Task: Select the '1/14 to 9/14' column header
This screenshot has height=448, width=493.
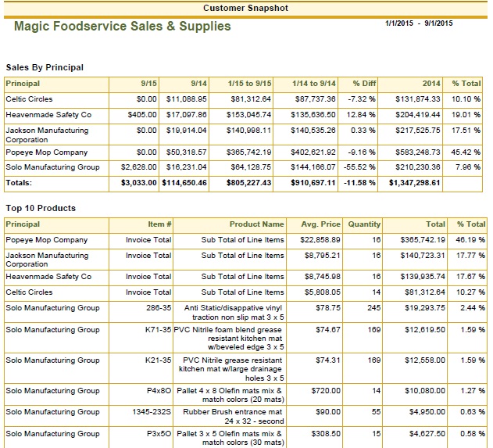Action: click(x=314, y=84)
